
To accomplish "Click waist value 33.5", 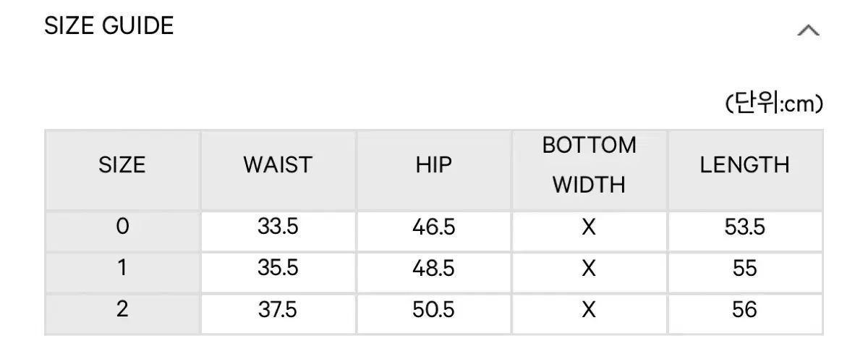I will click(x=278, y=227).
